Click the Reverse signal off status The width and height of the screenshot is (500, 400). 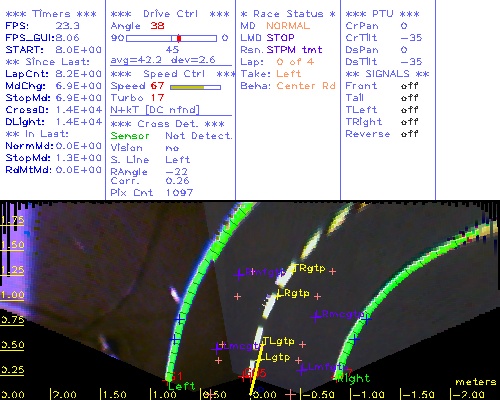pos(410,134)
